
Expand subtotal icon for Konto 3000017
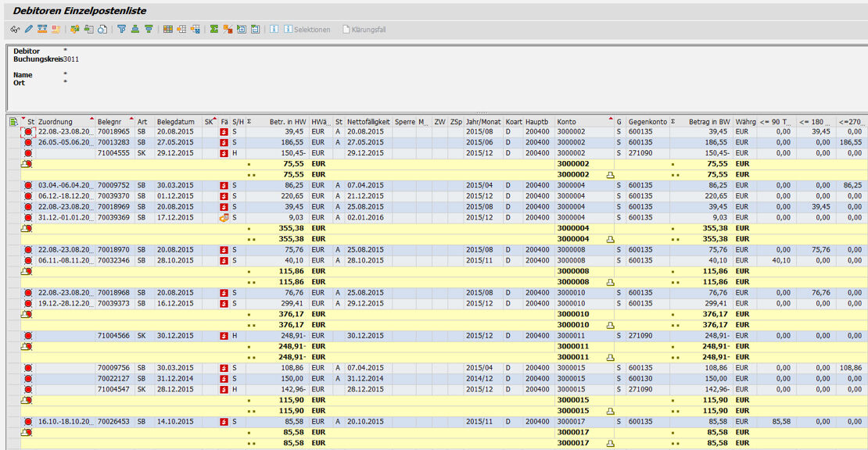612,443
